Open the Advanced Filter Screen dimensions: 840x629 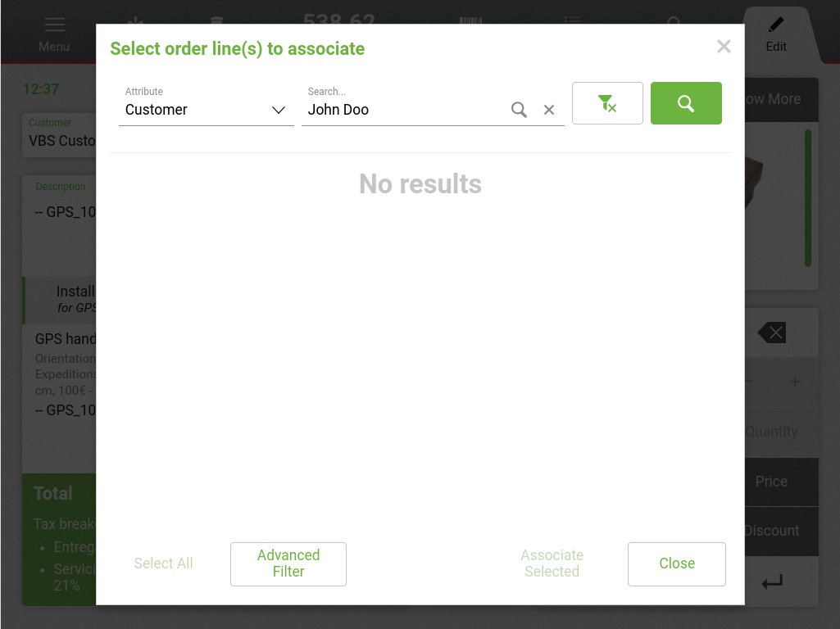pos(288,563)
